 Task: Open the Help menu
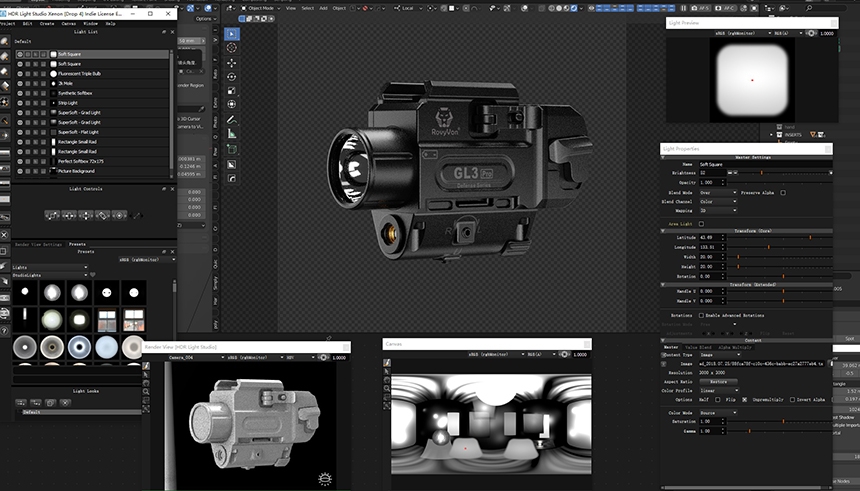tap(110, 24)
